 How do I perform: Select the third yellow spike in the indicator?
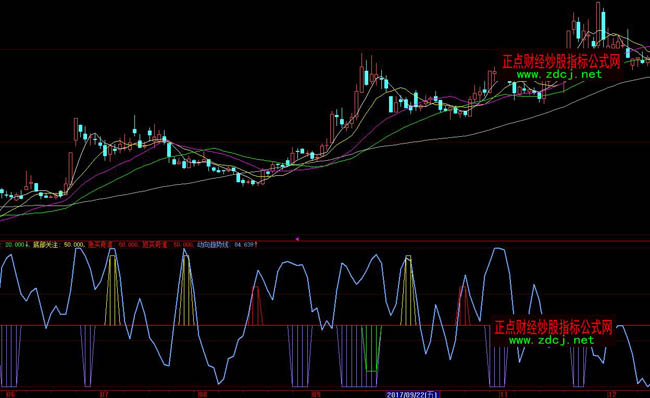408,290
